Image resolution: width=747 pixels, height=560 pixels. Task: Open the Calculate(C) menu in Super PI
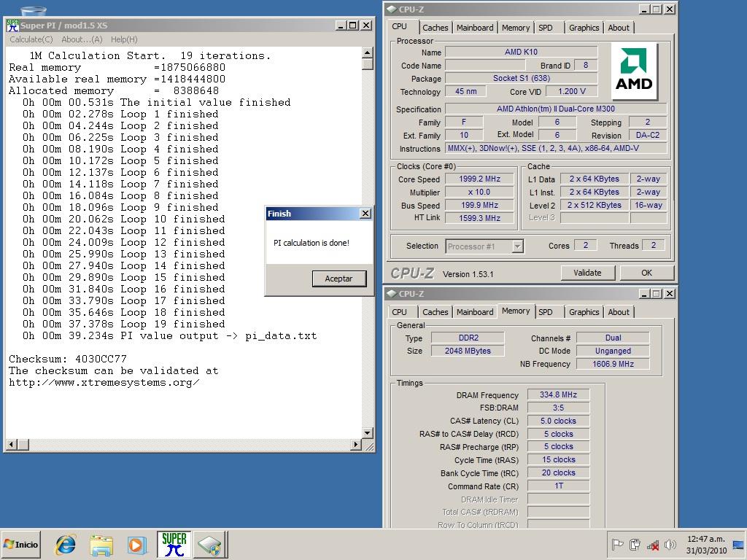31,39
